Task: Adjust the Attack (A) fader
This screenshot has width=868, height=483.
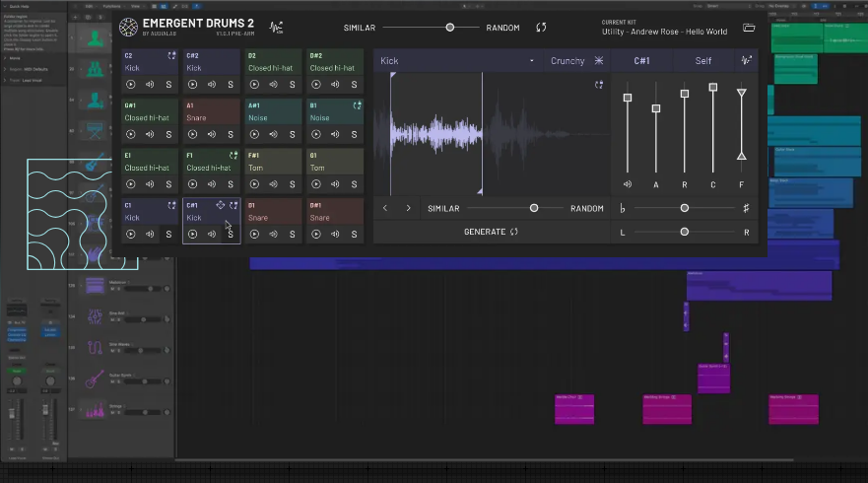Action: tap(656, 108)
